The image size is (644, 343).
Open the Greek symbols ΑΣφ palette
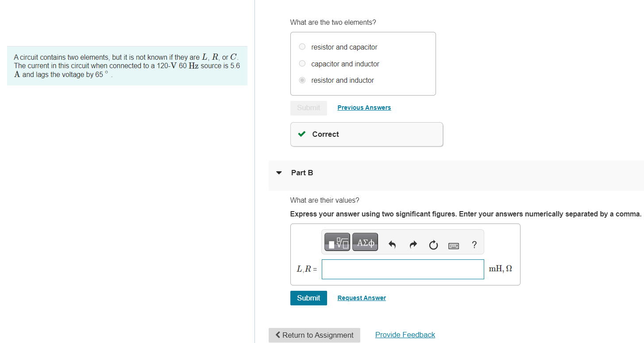(365, 242)
